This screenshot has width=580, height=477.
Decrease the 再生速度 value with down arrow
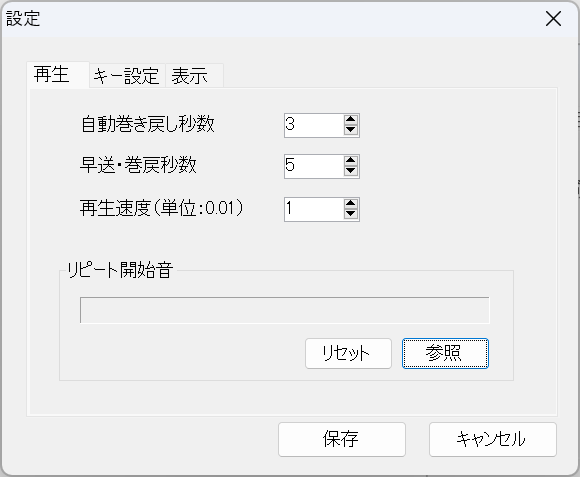[x=350, y=214]
